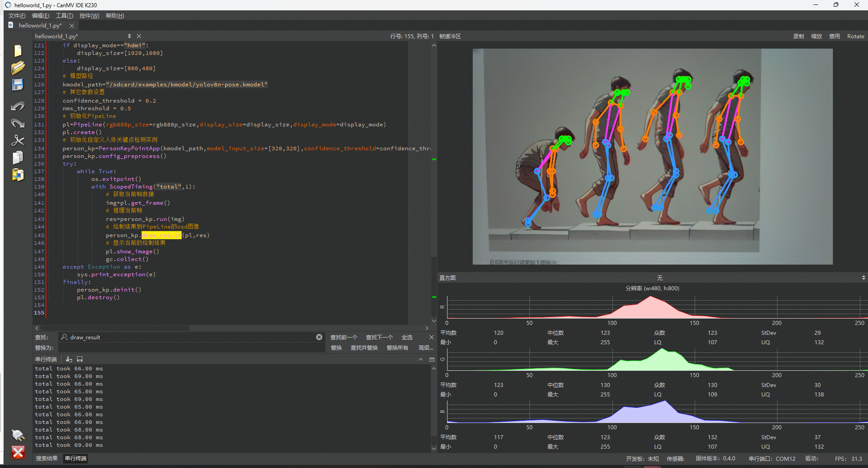Click the 行号: 155, 列号: 1 indicator
Screen dimensions: 868x468
411,36
